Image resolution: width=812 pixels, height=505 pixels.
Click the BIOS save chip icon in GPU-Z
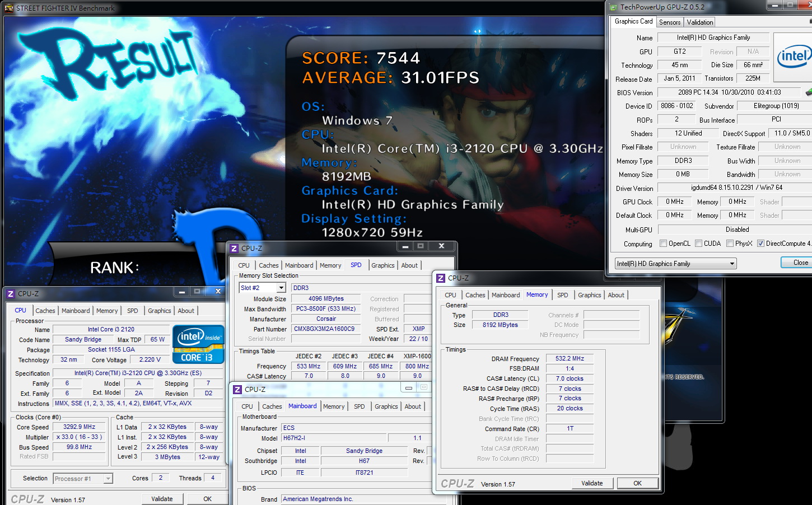(809, 92)
